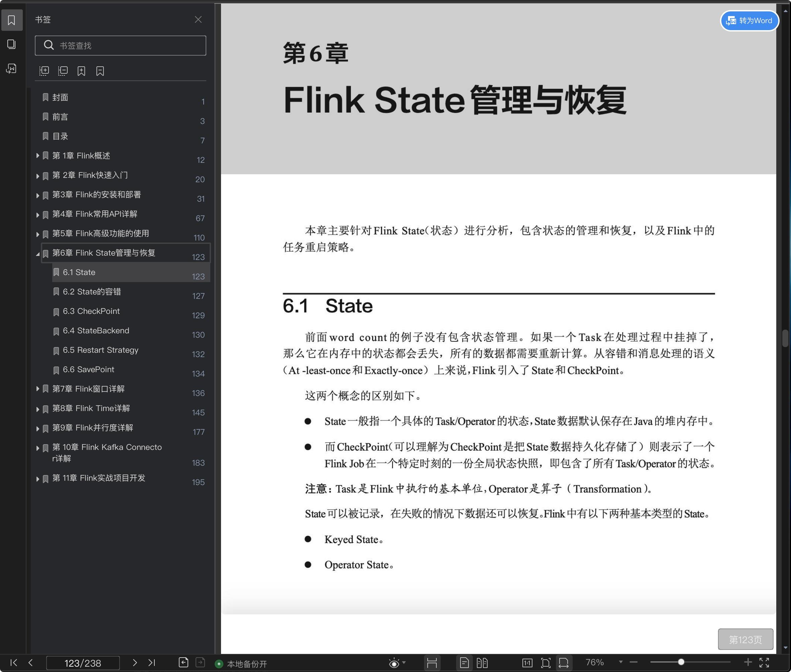Select the 6.1 State bookmark
This screenshot has width=791, height=672.
coord(131,272)
